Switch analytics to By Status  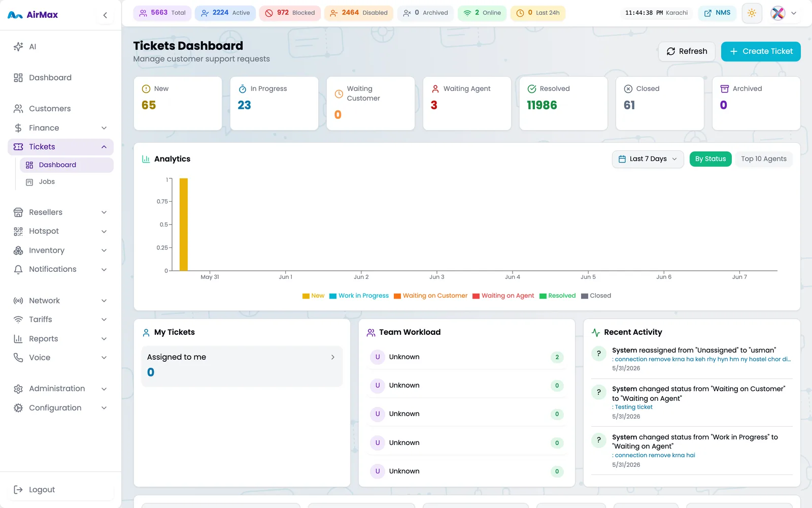(x=710, y=159)
